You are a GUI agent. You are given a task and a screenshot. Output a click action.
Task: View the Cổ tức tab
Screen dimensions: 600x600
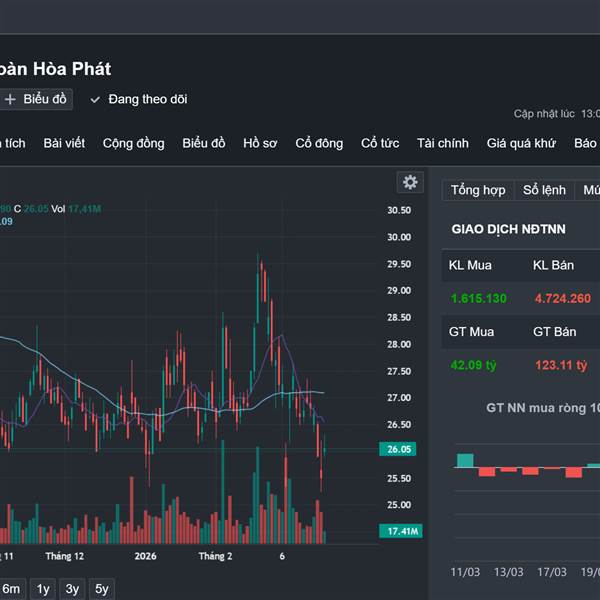point(380,143)
